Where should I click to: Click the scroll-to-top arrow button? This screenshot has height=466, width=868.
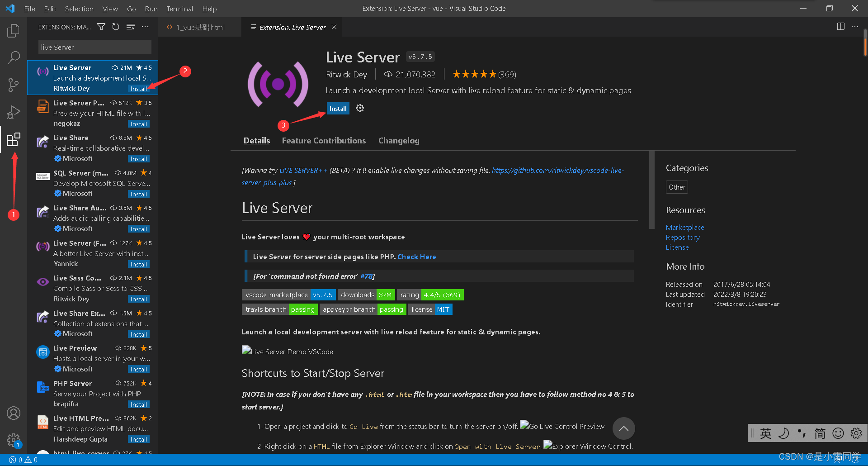(623, 428)
